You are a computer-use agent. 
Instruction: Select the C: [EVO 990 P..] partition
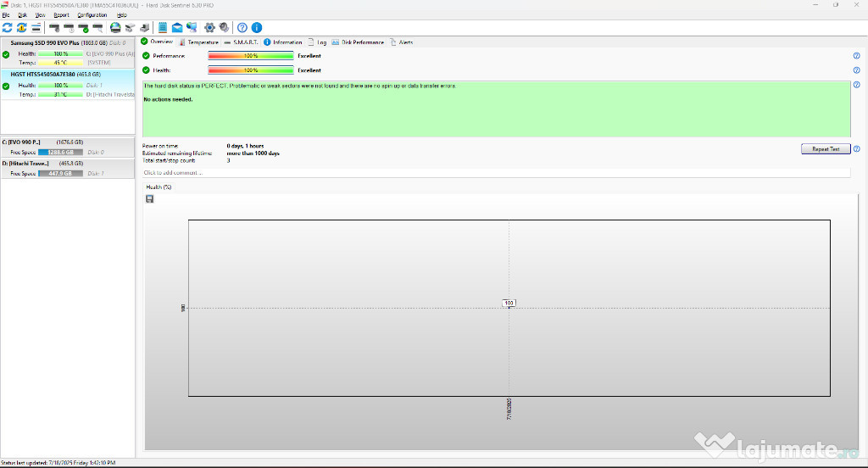pos(68,148)
